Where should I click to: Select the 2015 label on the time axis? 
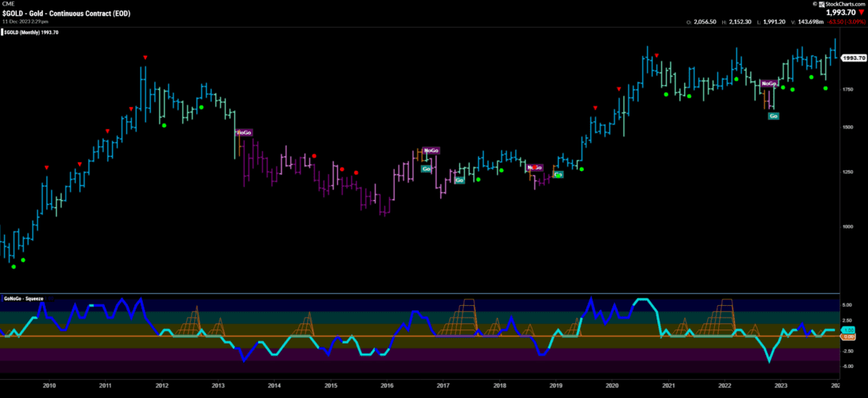[x=331, y=385]
